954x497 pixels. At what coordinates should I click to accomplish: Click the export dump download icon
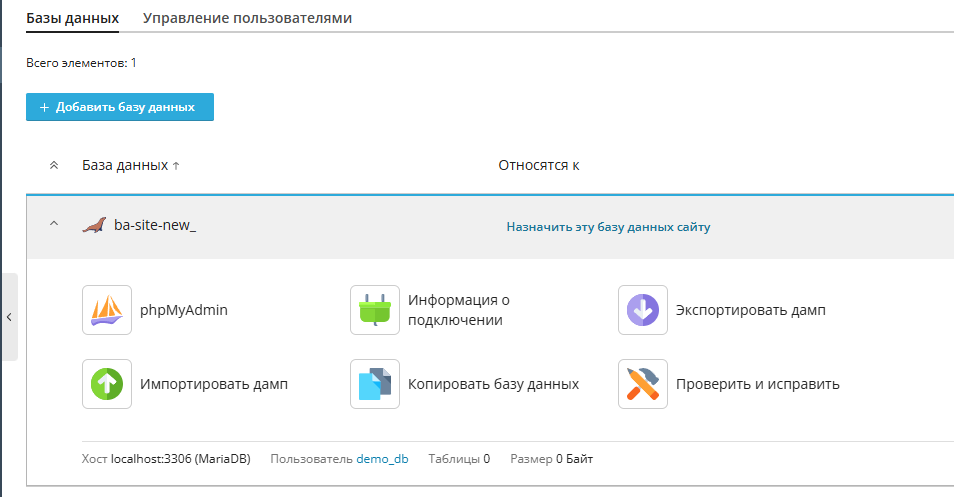643,310
